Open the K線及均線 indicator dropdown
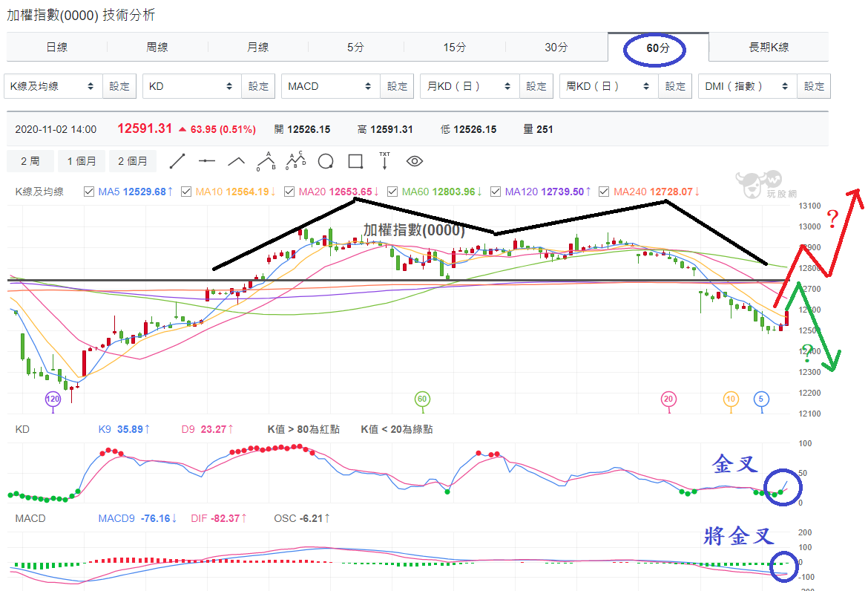868x591 pixels. coord(53,86)
